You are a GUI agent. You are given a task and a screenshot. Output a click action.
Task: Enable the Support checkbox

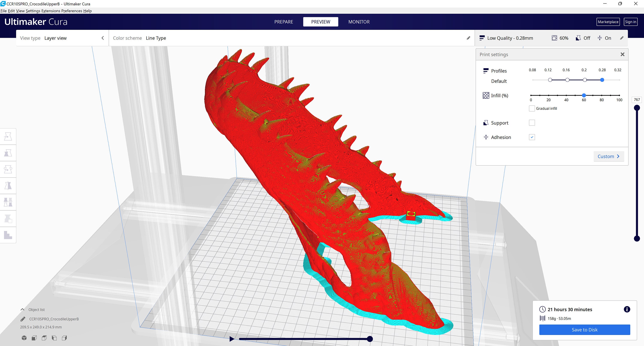pyautogui.click(x=532, y=123)
